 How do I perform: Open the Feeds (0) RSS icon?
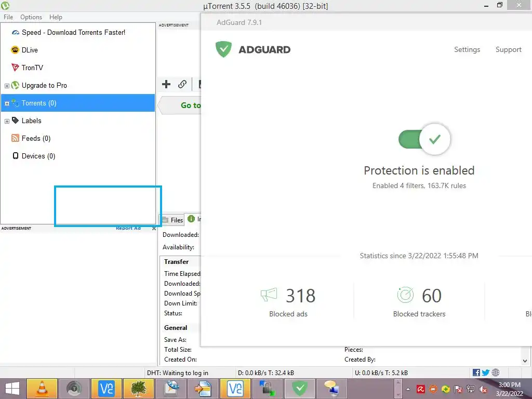pos(15,138)
